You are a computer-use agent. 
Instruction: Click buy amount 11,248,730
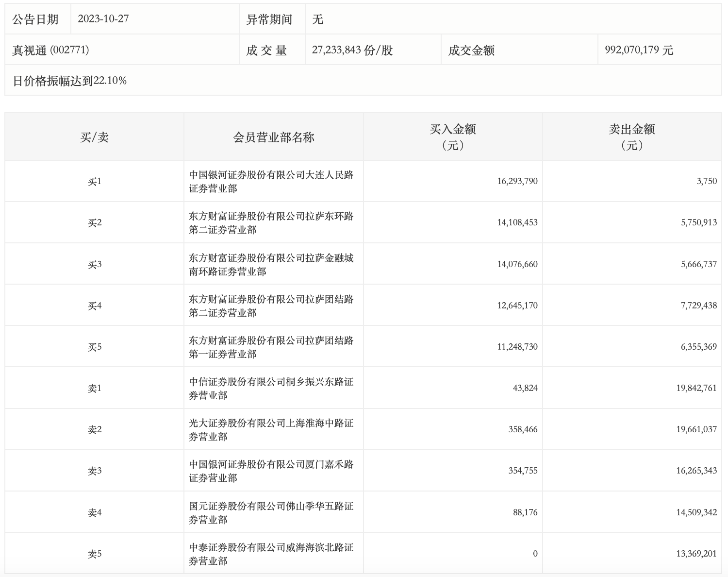pyautogui.click(x=517, y=347)
